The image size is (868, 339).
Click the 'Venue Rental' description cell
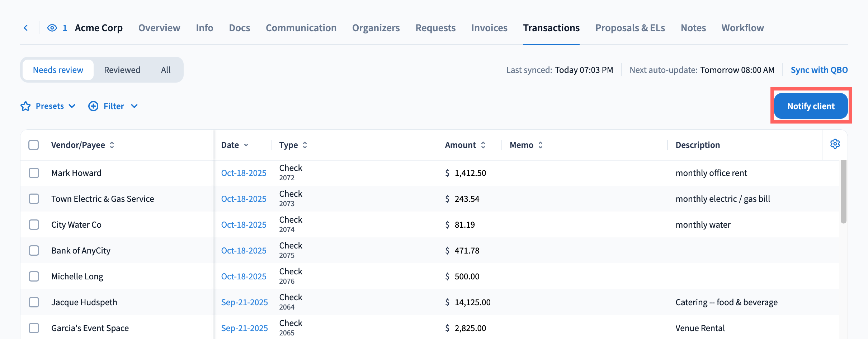click(700, 328)
